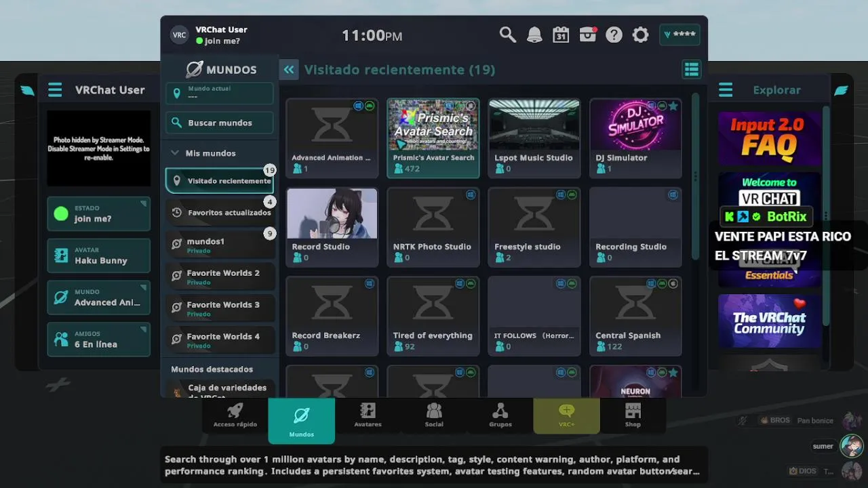Select Favoritos actualizados list
This screenshot has width=868, height=488.
(x=220, y=212)
